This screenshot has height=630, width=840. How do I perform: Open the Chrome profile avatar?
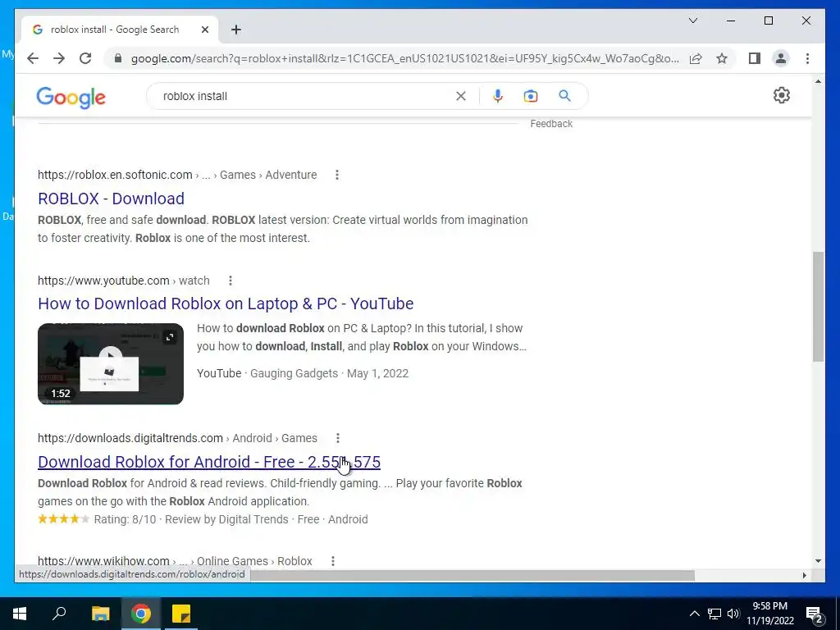(781, 58)
